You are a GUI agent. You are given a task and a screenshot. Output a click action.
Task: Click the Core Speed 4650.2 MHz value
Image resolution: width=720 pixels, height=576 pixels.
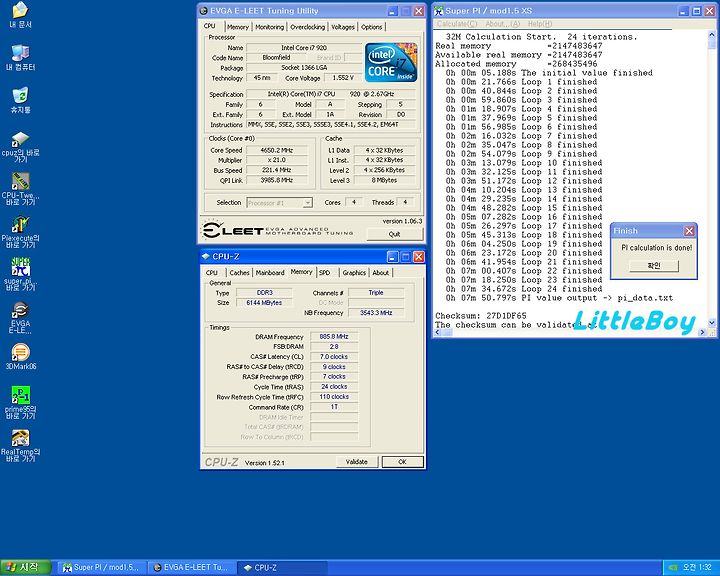point(277,150)
